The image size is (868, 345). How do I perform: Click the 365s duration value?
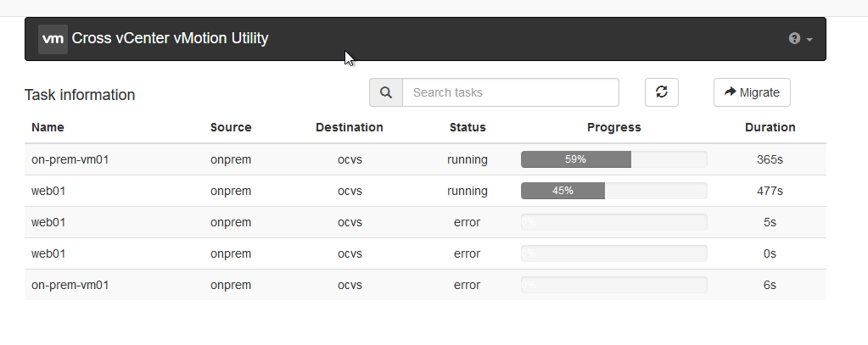click(770, 159)
